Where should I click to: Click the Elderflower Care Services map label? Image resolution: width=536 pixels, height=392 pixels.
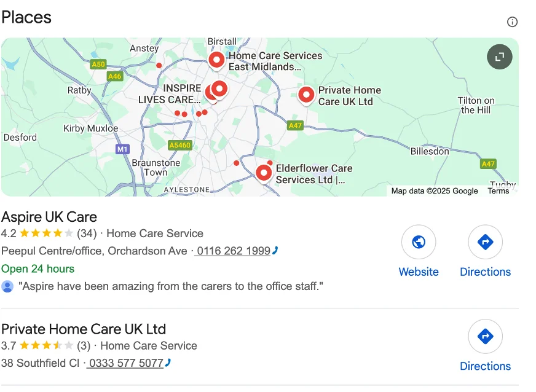pos(313,174)
